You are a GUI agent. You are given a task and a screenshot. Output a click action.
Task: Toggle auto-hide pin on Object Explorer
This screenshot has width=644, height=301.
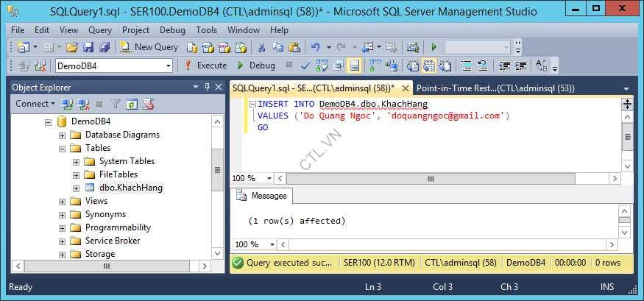208,88
